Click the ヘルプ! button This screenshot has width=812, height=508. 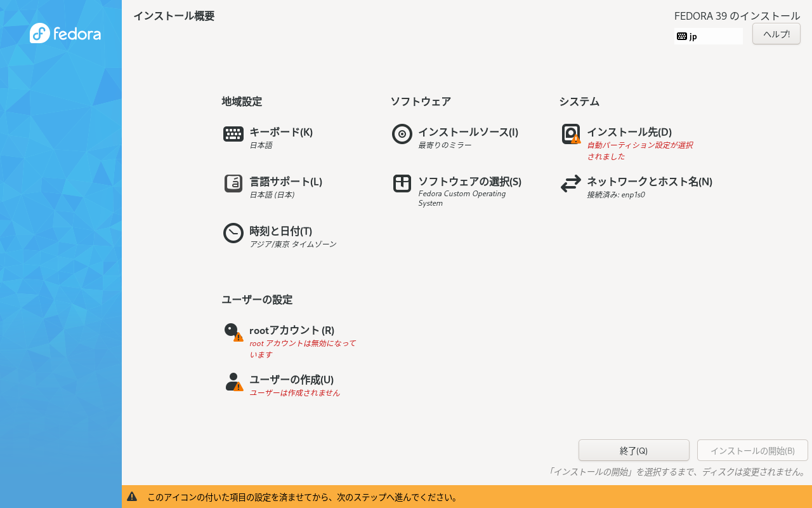[776, 34]
